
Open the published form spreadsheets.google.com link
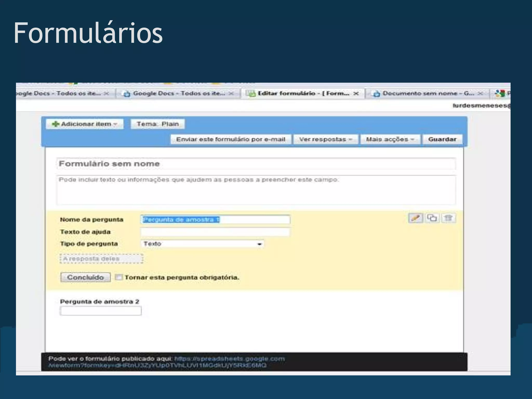pos(230,359)
